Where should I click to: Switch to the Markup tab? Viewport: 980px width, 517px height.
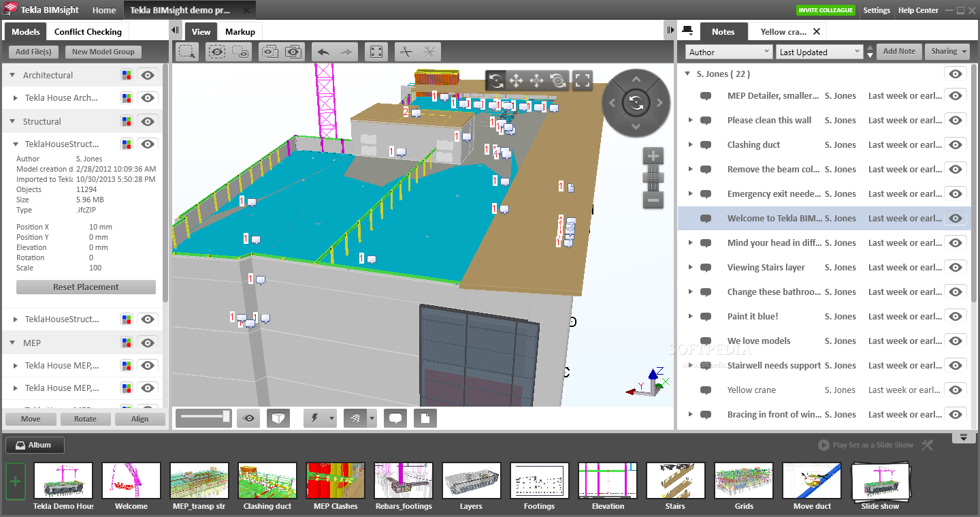tap(240, 31)
